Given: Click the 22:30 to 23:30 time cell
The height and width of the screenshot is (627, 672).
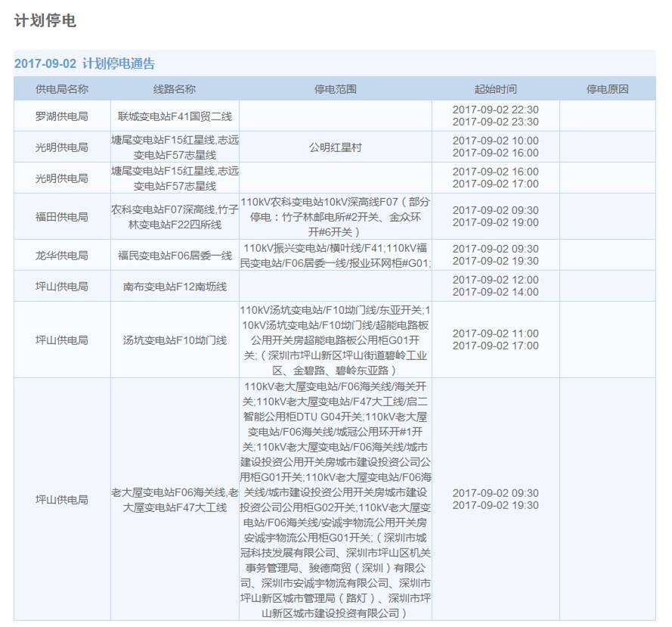Looking at the screenshot, I should point(495,116).
